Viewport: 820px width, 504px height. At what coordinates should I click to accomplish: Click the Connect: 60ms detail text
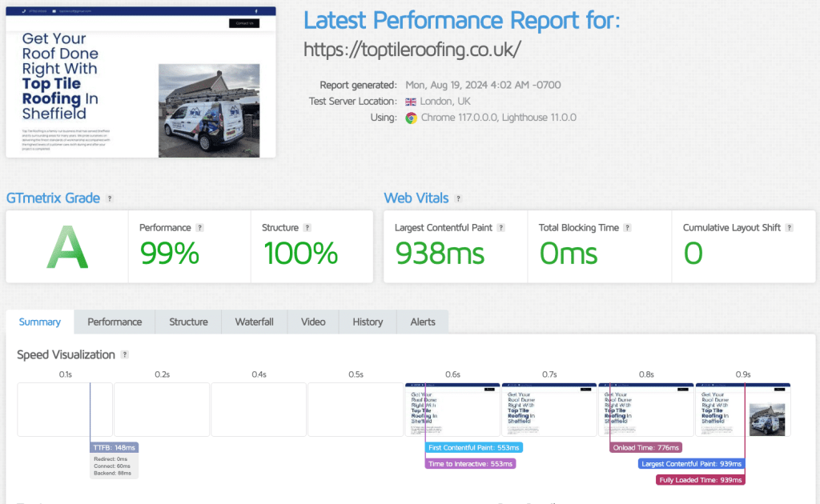click(112, 466)
